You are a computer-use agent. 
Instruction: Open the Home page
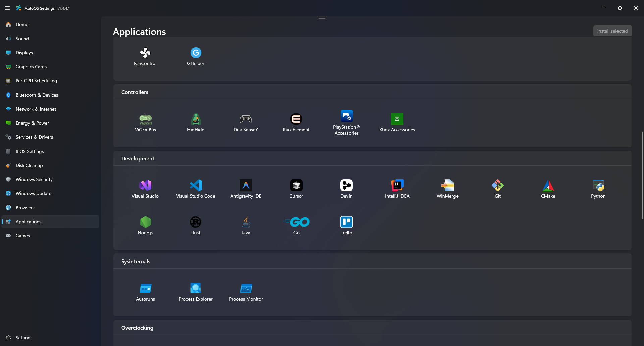pos(50,24)
